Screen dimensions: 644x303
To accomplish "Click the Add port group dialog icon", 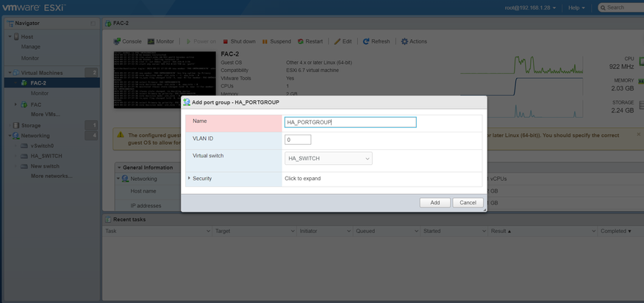I will point(187,102).
